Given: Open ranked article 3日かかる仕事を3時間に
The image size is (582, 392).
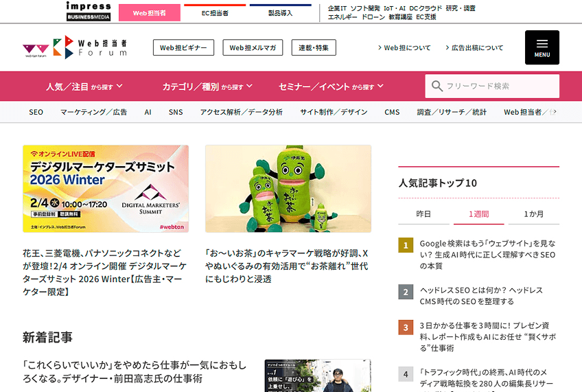Looking at the screenshot, I should 488,336.
